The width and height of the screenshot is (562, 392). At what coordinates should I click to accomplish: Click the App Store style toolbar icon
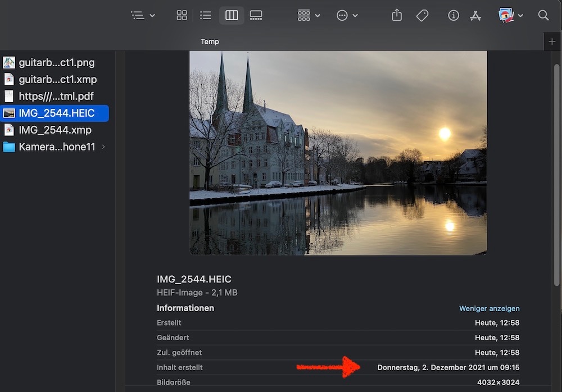coord(475,16)
